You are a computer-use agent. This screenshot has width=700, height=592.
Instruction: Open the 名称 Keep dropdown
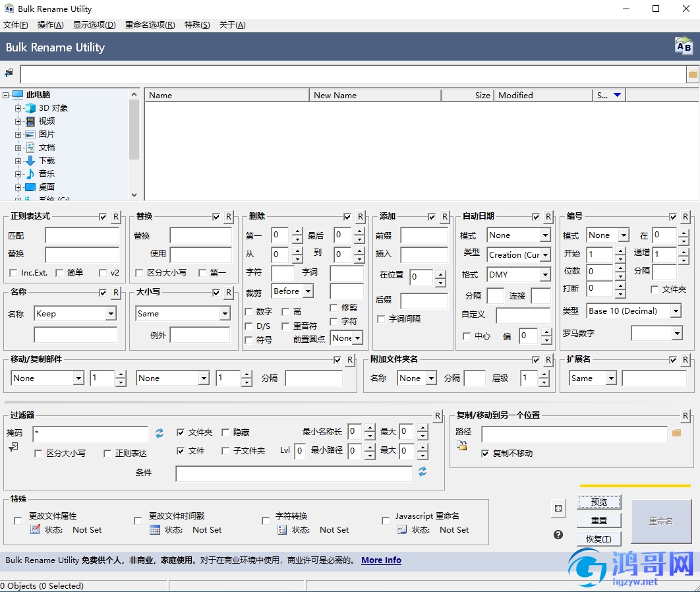tap(111, 314)
